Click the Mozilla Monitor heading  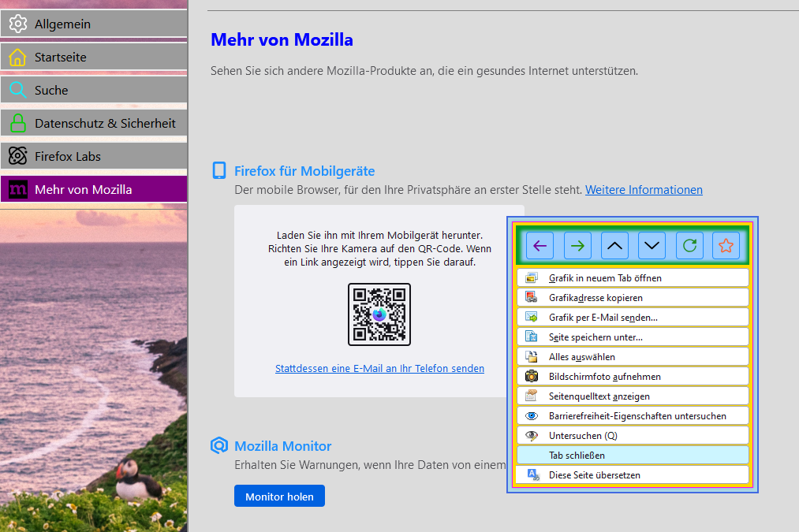[x=283, y=446]
